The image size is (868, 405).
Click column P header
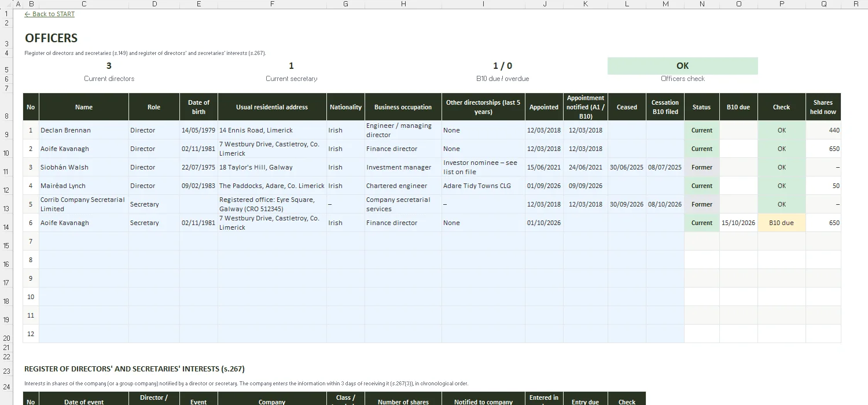(x=781, y=4)
